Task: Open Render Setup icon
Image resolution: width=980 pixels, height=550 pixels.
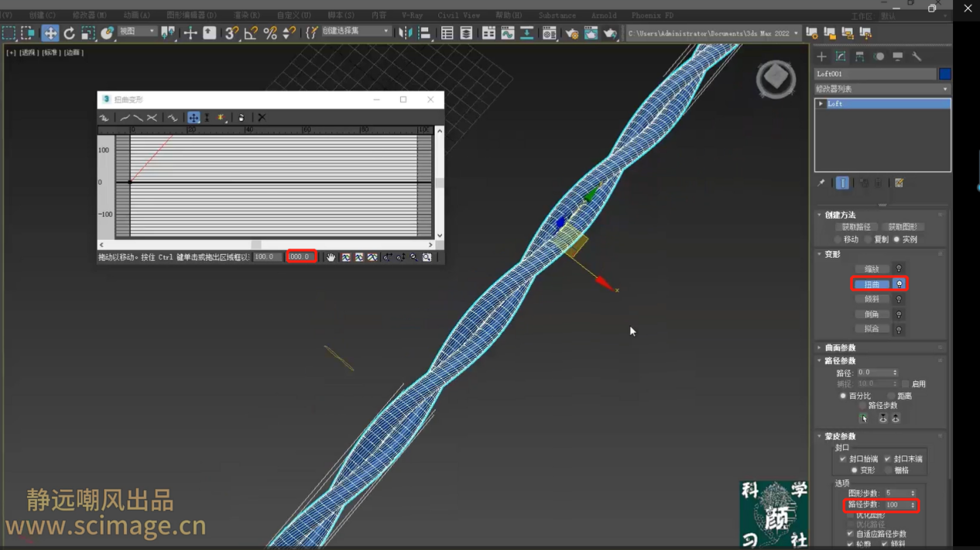Action: click(572, 33)
